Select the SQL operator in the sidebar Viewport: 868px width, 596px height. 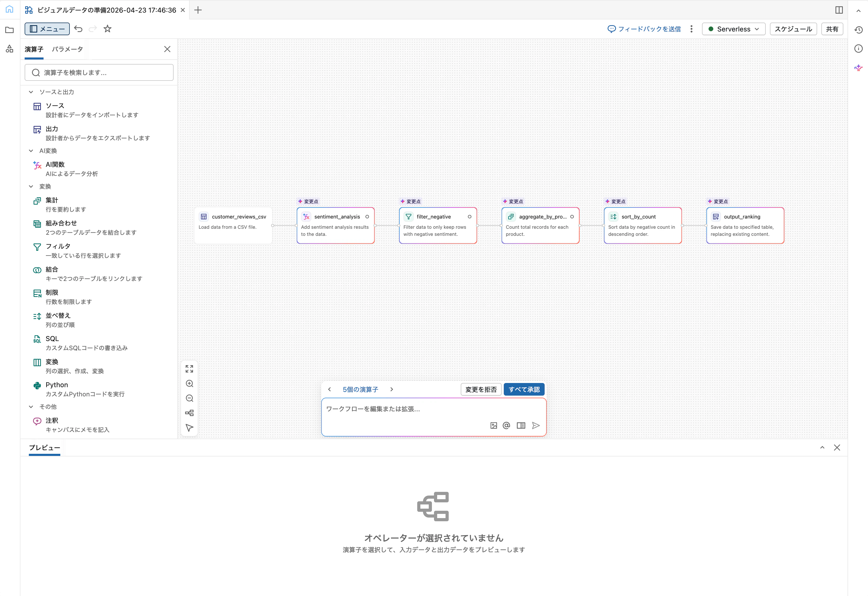(x=52, y=339)
